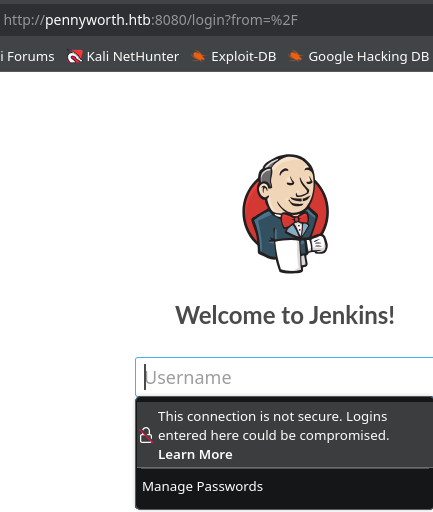This screenshot has width=433, height=512.
Task: Select Manage Passwords in the dropdown
Action: coord(202,486)
